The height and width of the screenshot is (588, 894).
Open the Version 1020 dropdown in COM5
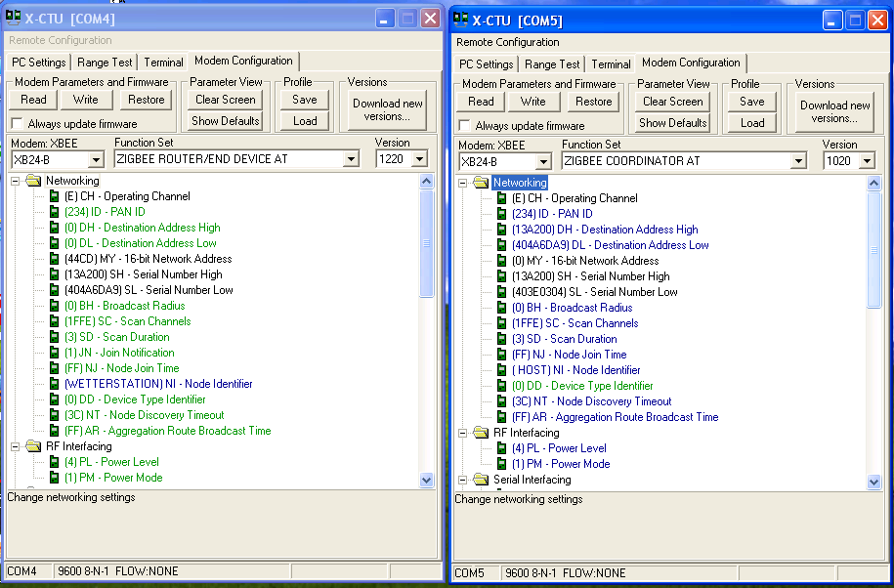click(x=868, y=162)
